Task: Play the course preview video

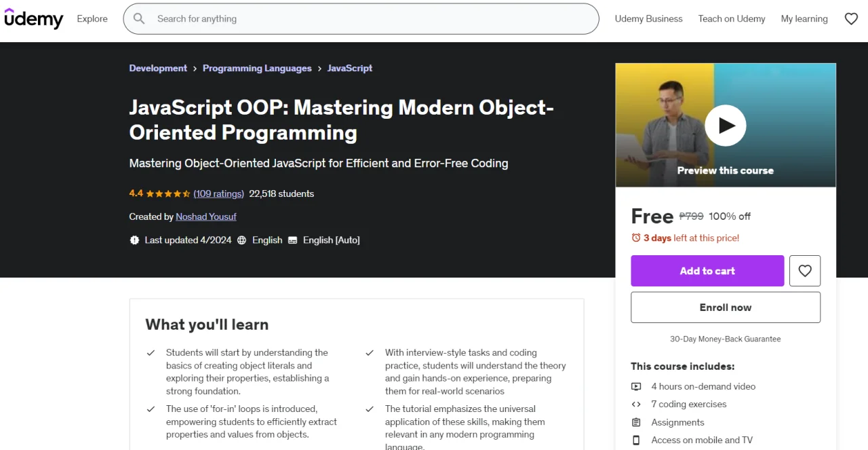Action: click(725, 126)
